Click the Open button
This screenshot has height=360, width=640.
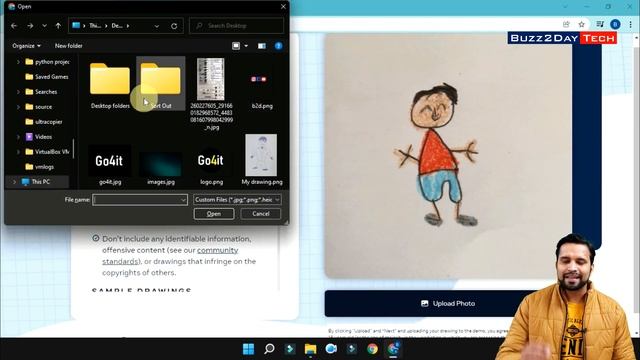tap(214, 214)
